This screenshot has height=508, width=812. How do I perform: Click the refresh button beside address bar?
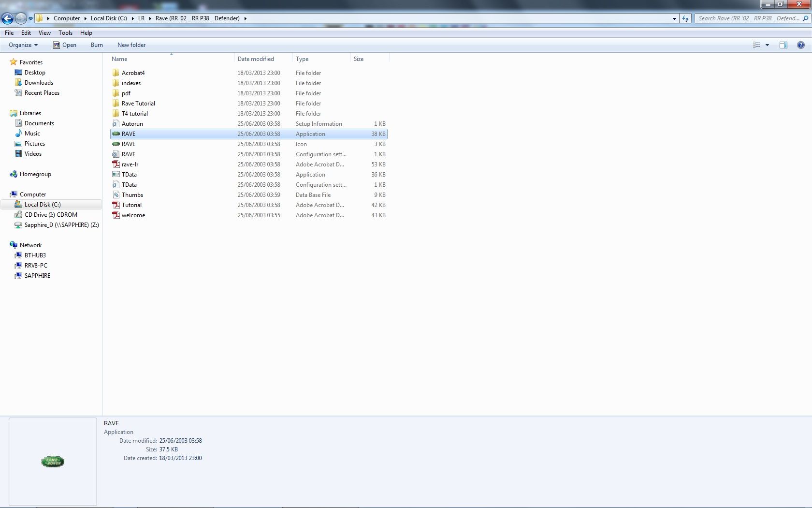click(x=685, y=18)
